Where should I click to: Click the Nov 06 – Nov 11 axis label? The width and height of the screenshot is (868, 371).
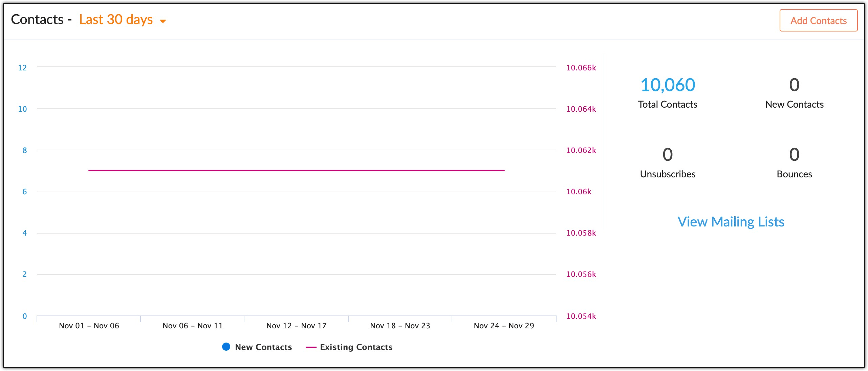coord(193,326)
